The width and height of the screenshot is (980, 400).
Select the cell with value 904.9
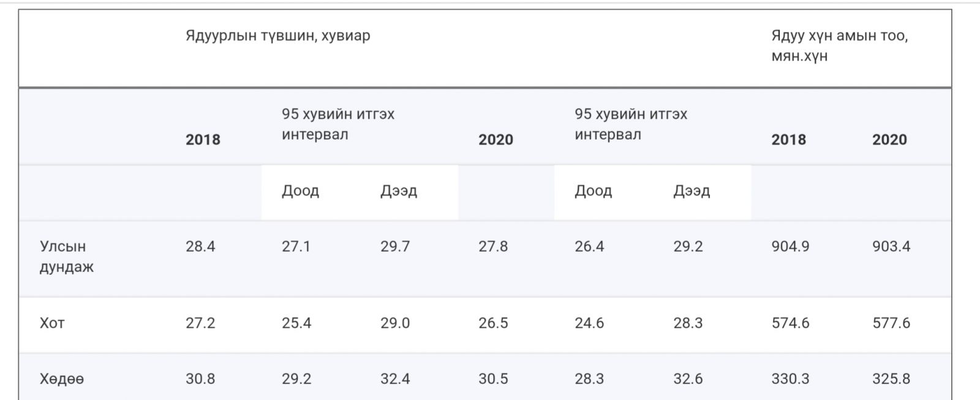[790, 247]
